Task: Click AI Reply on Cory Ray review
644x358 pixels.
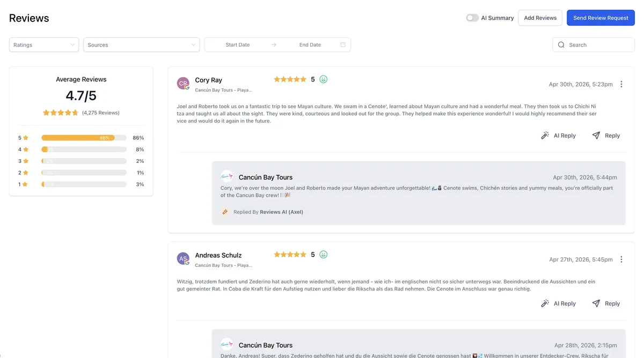Action: point(558,136)
